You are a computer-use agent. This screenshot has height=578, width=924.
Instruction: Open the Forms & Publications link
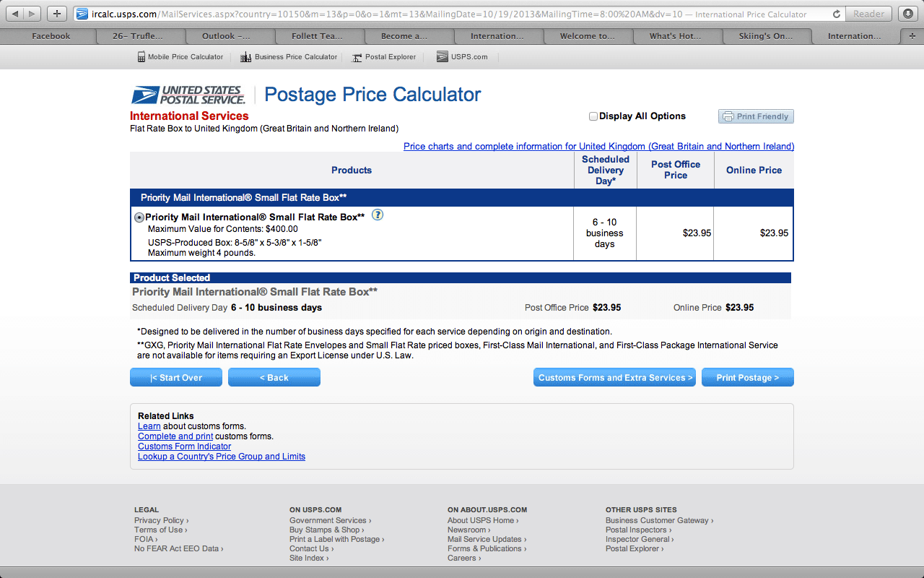pyautogui.click(x=487, y=548)
